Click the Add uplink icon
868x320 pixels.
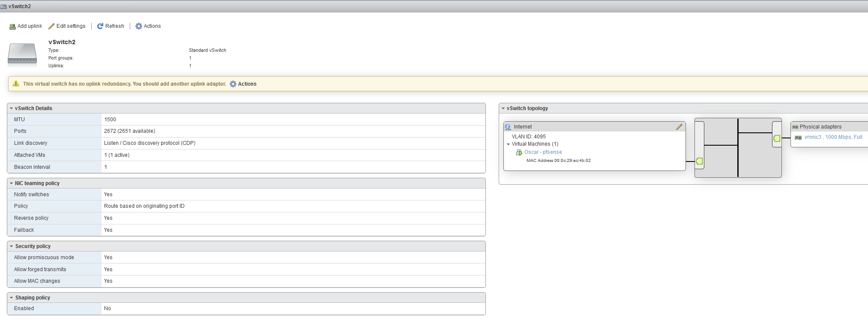point(12,27)
